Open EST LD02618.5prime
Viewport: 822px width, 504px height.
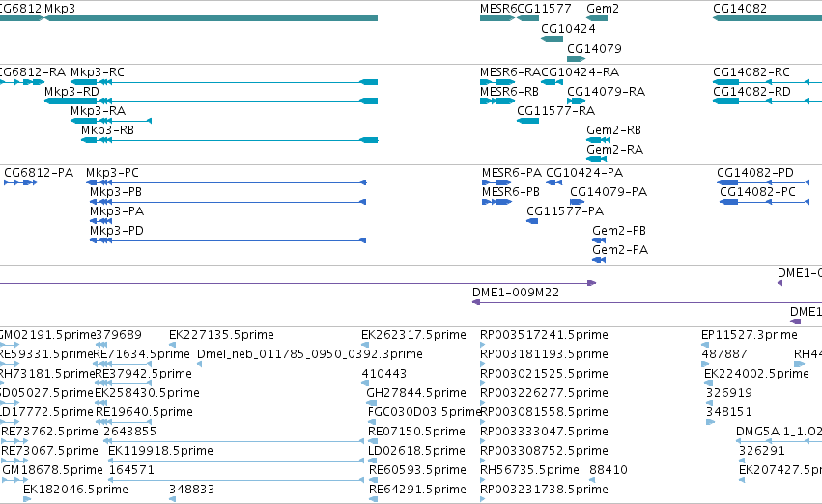372,462
